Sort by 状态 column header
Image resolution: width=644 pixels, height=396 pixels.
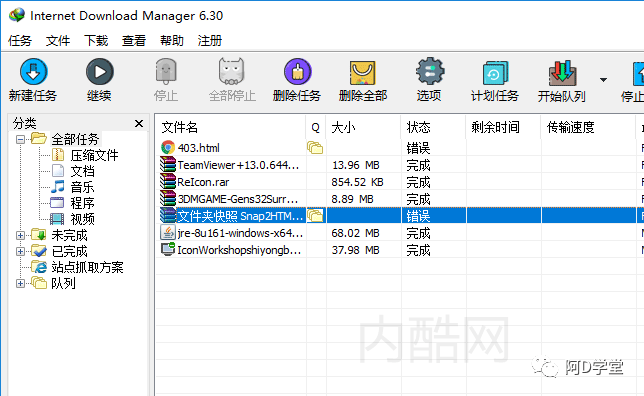(433, 127)
